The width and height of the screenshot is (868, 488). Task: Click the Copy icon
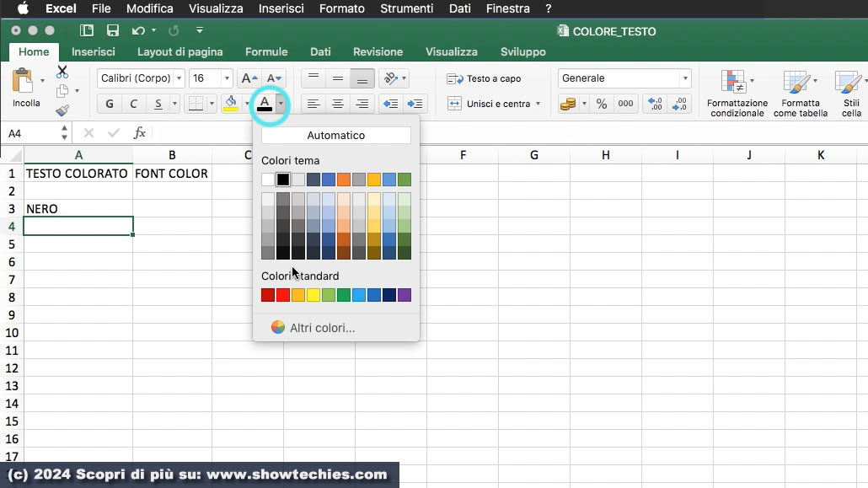[62, 91]
